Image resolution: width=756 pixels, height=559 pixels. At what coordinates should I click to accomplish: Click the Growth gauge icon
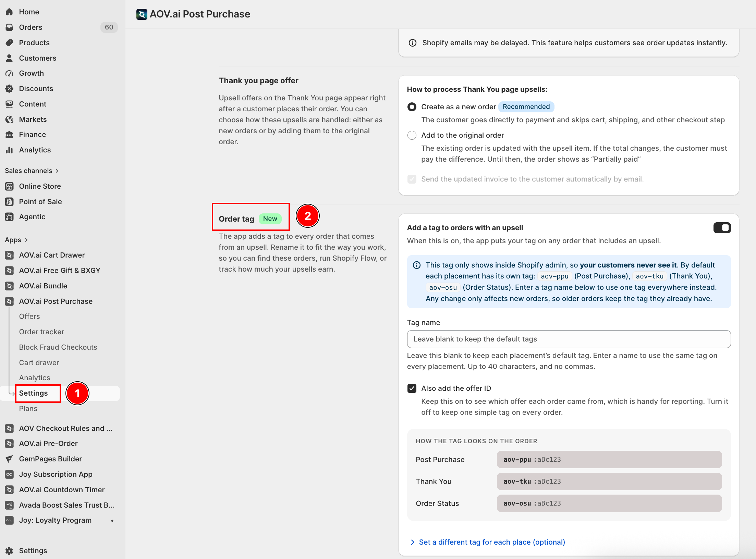[x=9, y=73]
